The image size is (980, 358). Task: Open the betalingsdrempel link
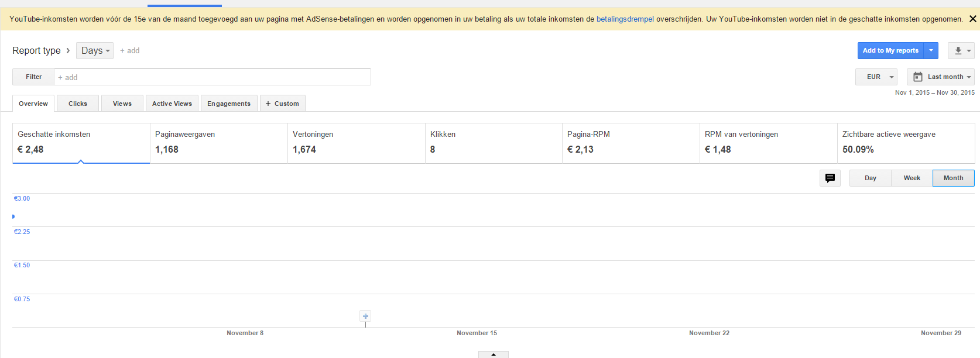tap(625, 19)
